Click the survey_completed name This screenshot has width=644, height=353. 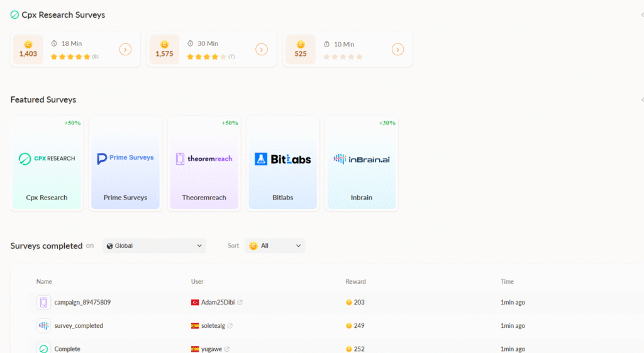click(79, 325)
